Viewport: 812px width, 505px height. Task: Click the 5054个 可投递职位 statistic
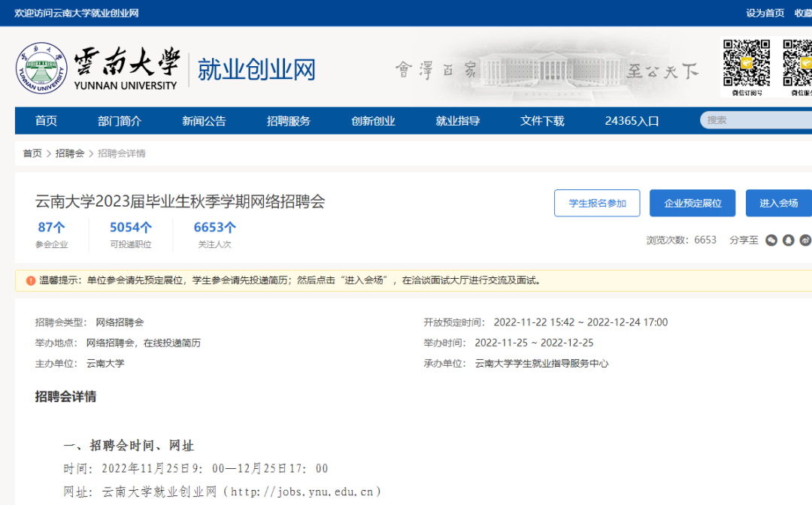[x=131, y=235]
